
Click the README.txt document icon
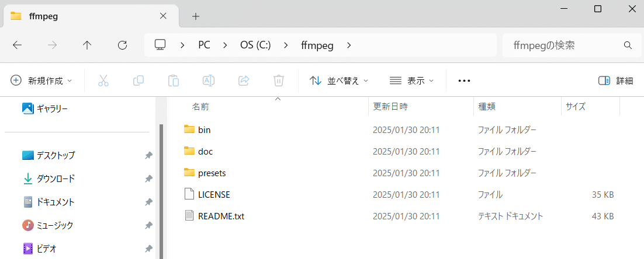[x=189, y=216]
